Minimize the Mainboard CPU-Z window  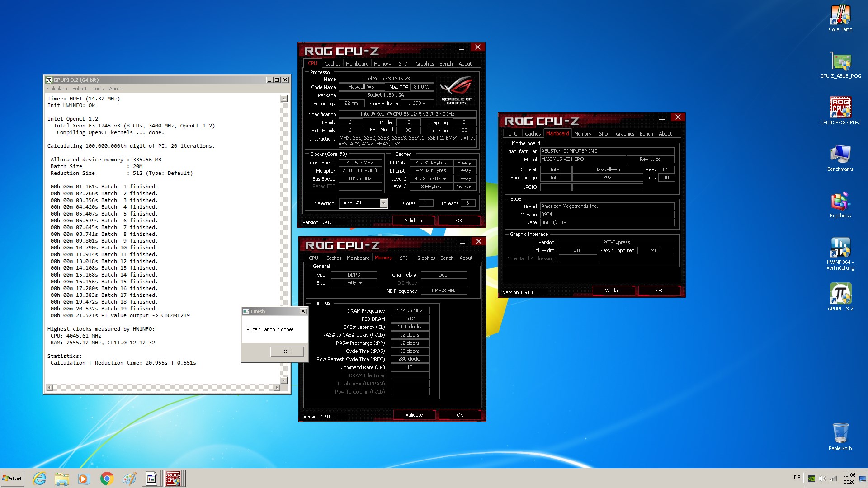point(661,119)
